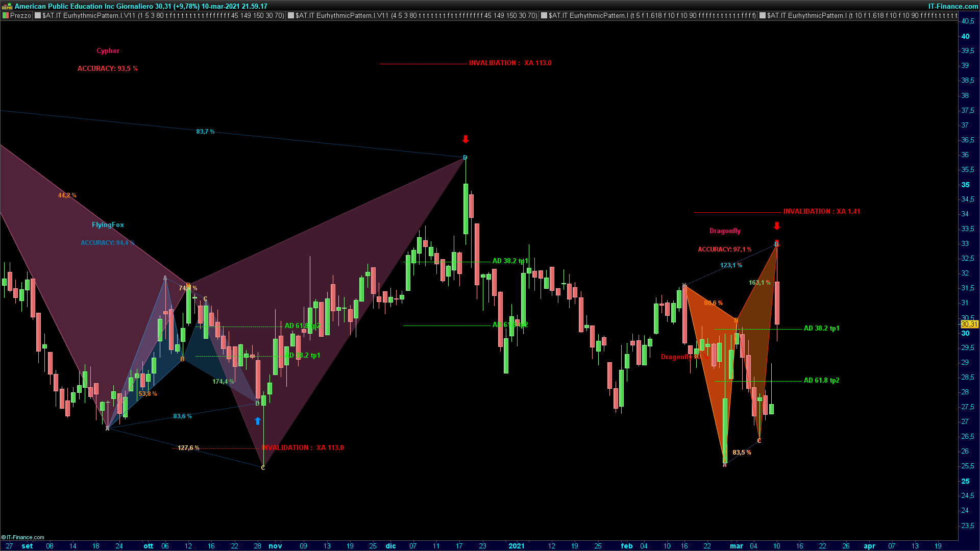980x551 pixels.
Task: Click the gray X marker of the Dragonfly pattern
Action: tap(684, 285)
